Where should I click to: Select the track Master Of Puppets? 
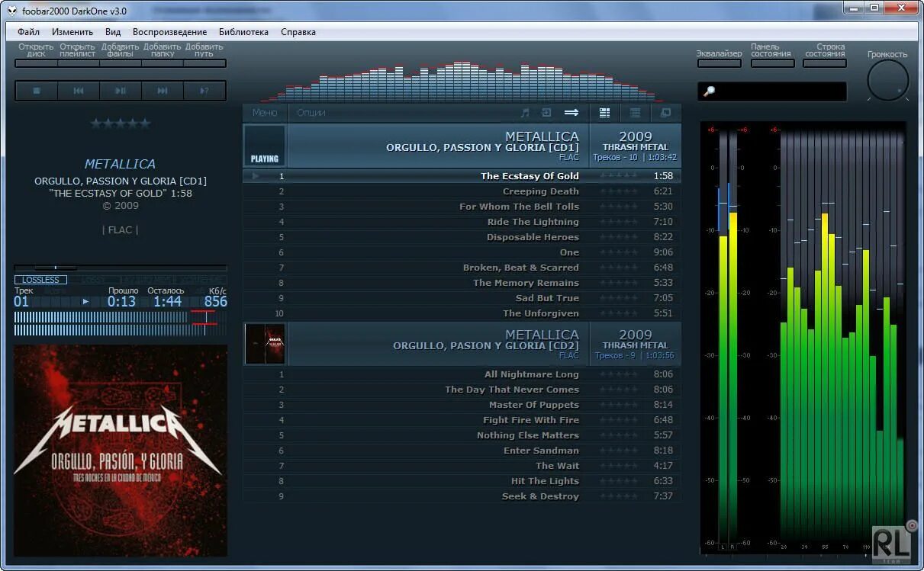click(x=462, y=405)
